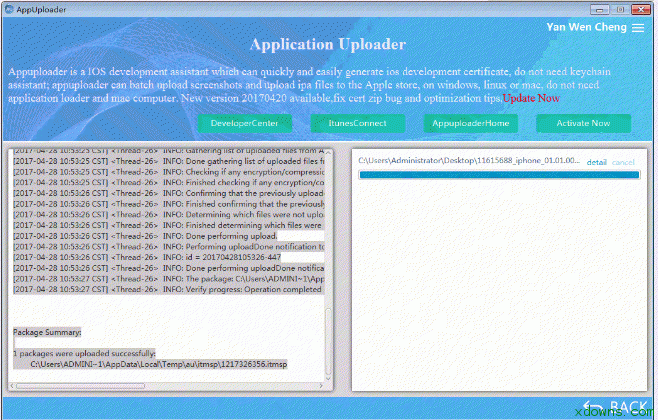Click the Yan Wen Cheng username
This screenshot has height=420, width=658.
(x=586, y=27)
